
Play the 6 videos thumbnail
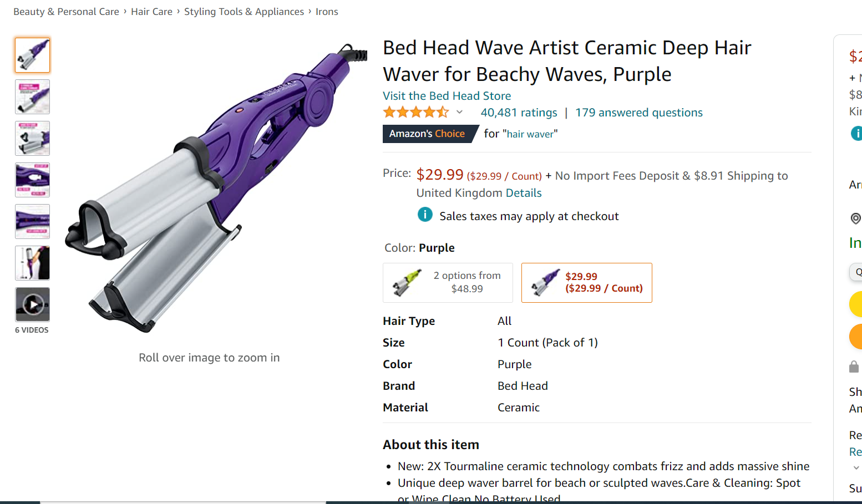[33, 304]
